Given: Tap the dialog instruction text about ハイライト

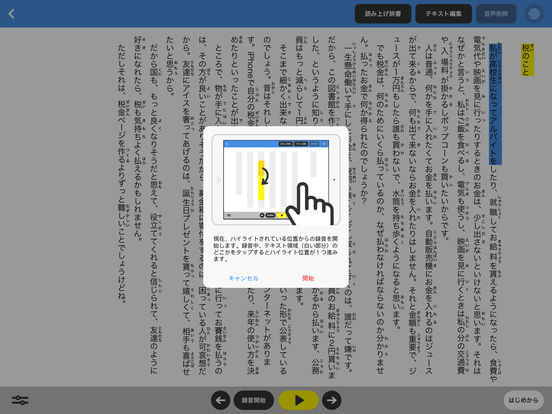Looking at the screenshot, I should (x=276, y=249).
